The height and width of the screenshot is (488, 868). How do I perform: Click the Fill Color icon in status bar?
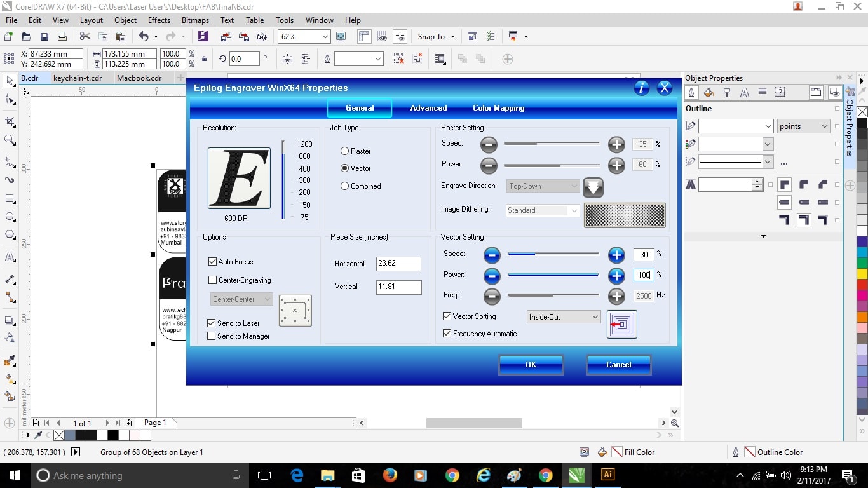603,452
